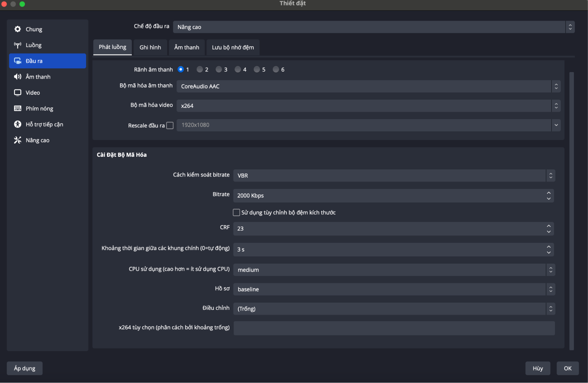Screen dimensions: 588x383
Task: Click the Áp dụng button
Action: point(25,368)
